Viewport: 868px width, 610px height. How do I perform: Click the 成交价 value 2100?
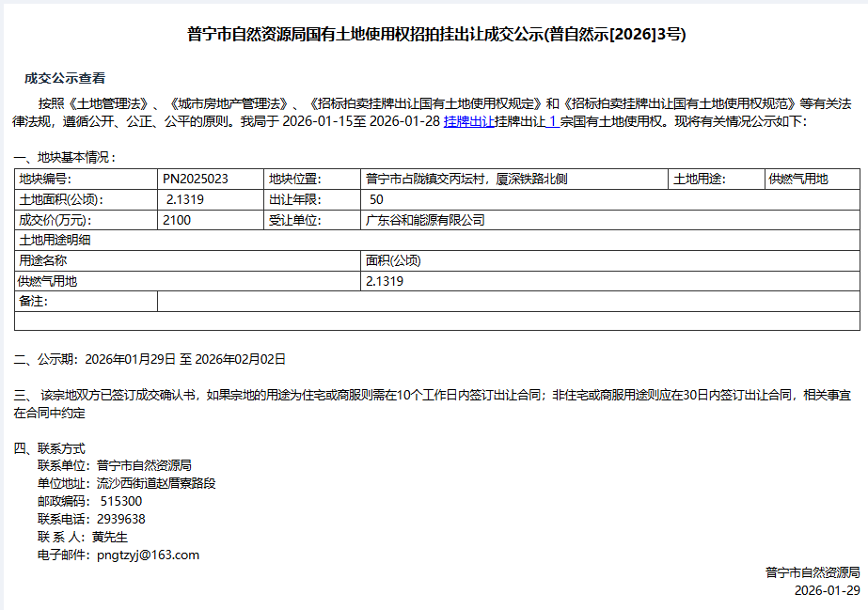(x=177, y=220)
